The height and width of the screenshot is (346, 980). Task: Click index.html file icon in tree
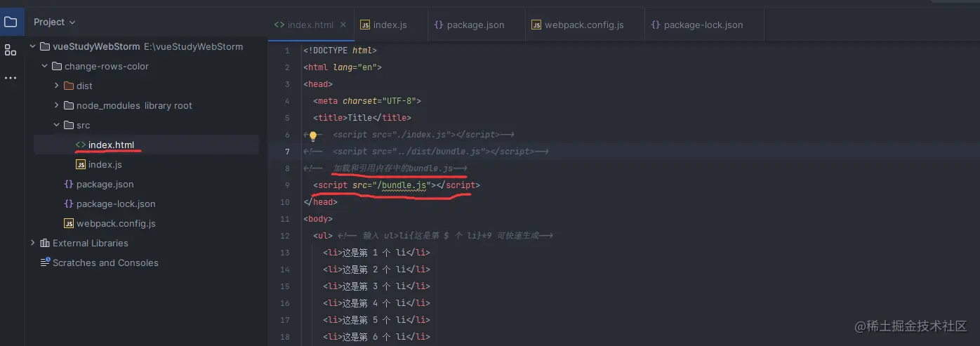point(80,145)
